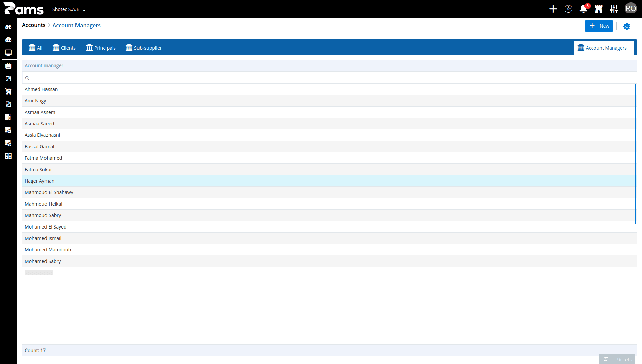642x364 pixels.
Task: Open the report with chart sidebar icon
Action: click(8, 143)
